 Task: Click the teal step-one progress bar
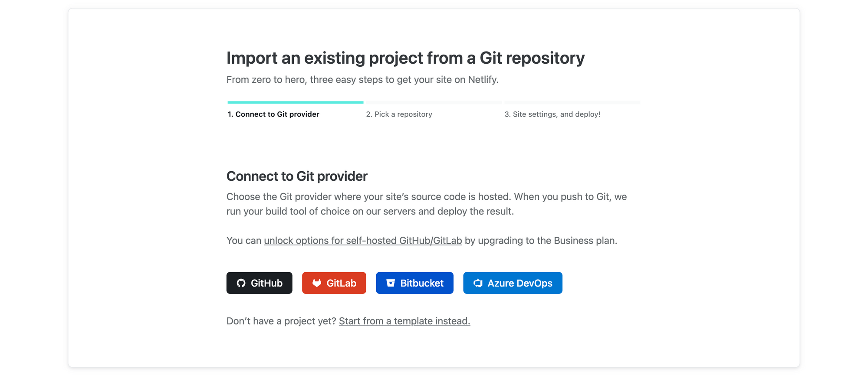coord(295,102)
